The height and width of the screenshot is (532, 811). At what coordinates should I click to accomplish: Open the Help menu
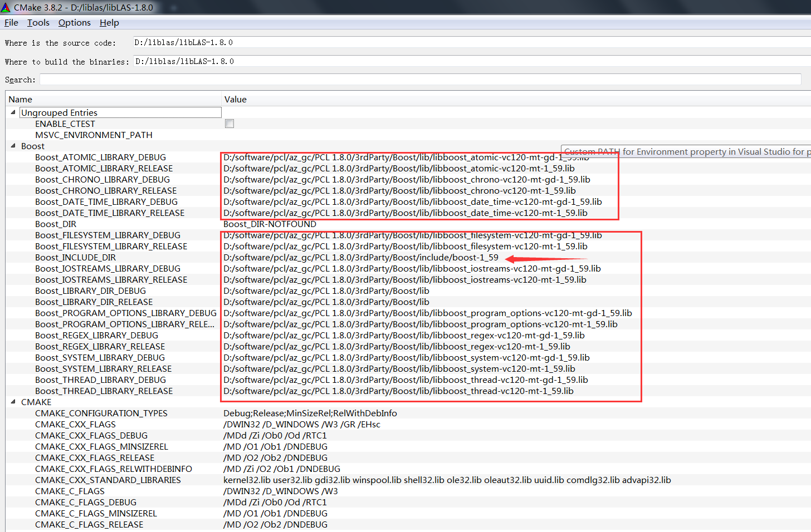coord(109,23)
